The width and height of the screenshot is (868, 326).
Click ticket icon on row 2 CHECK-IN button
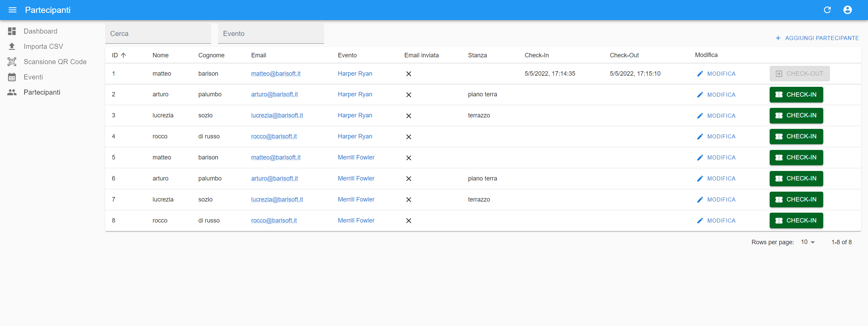point(779,95)
